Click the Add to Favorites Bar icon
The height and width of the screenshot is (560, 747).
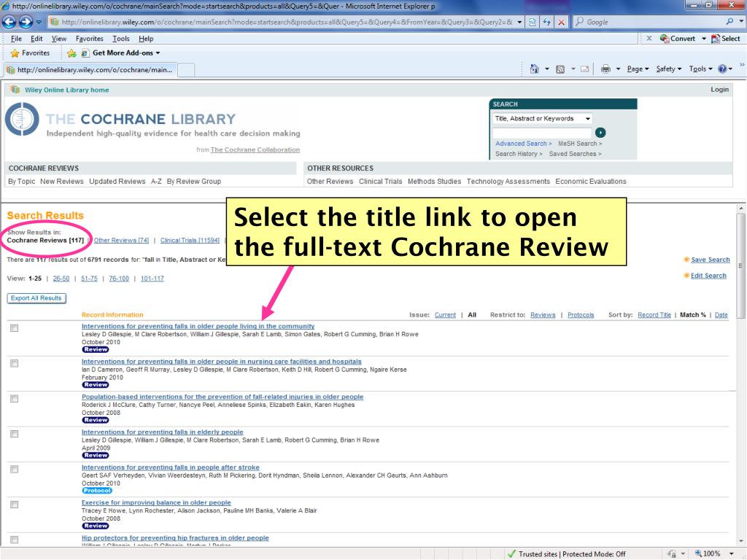[71, 52]
